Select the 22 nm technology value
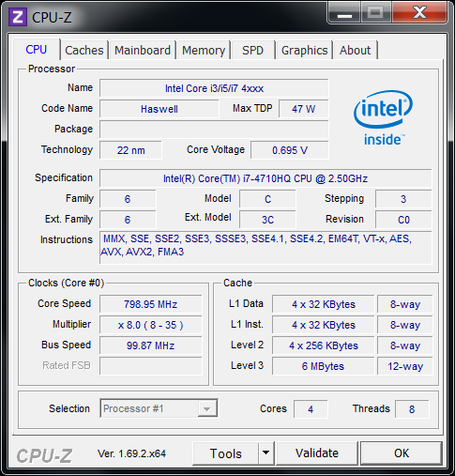This screenshot has width=455, height=476. (x=130, y=150)
